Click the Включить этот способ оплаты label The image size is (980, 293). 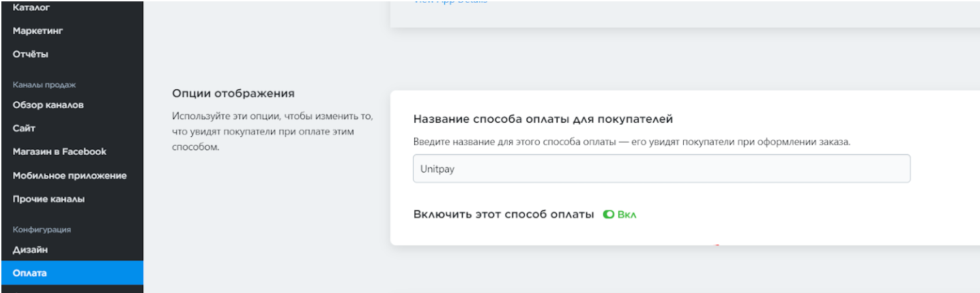504,214
